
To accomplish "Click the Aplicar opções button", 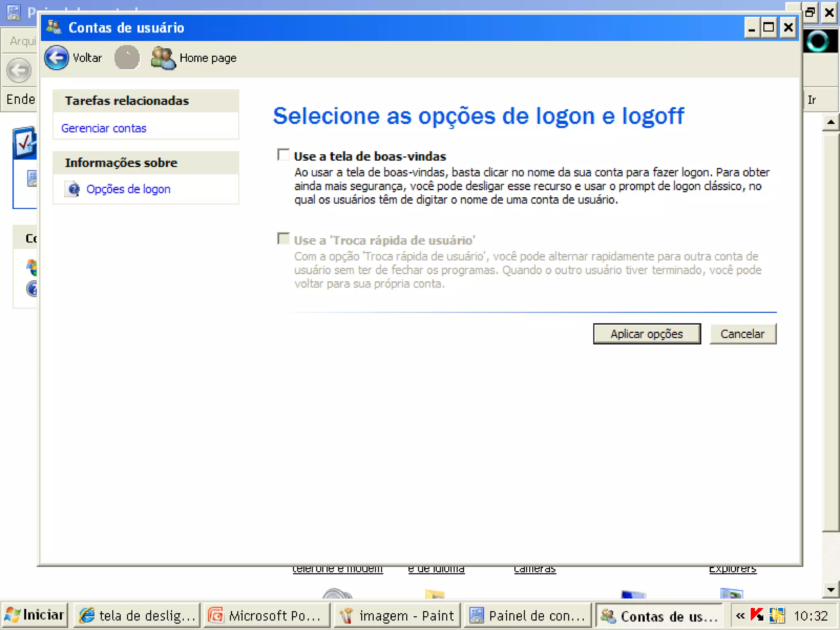I will pos(647,334).
